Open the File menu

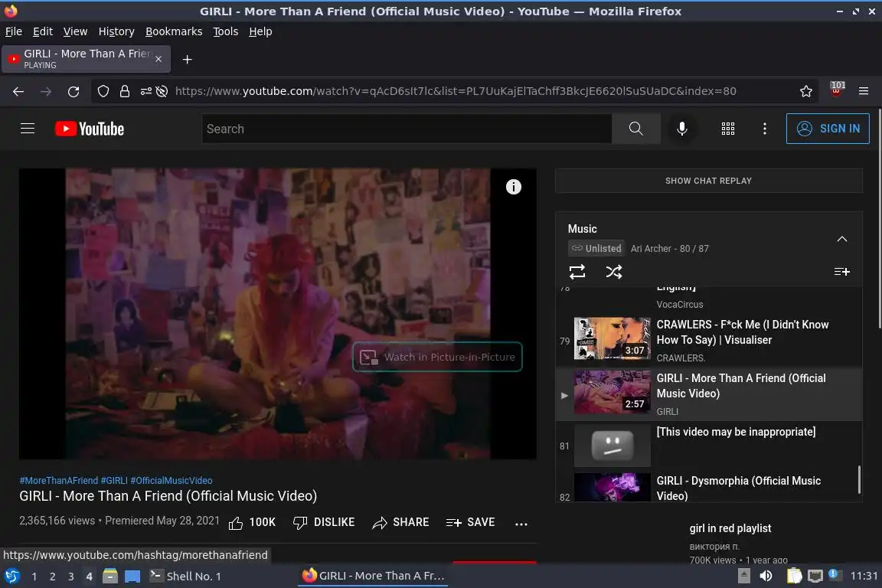pos(14,31)
